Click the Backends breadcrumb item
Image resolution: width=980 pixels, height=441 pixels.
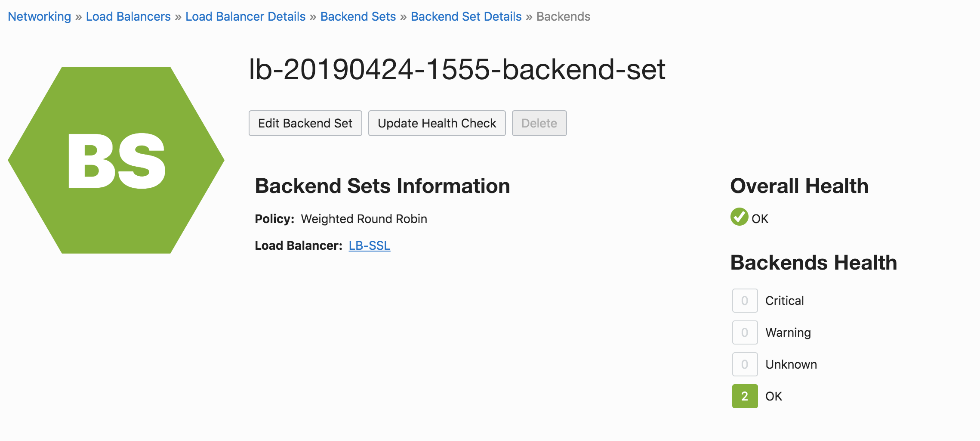(x=563, y=16)
